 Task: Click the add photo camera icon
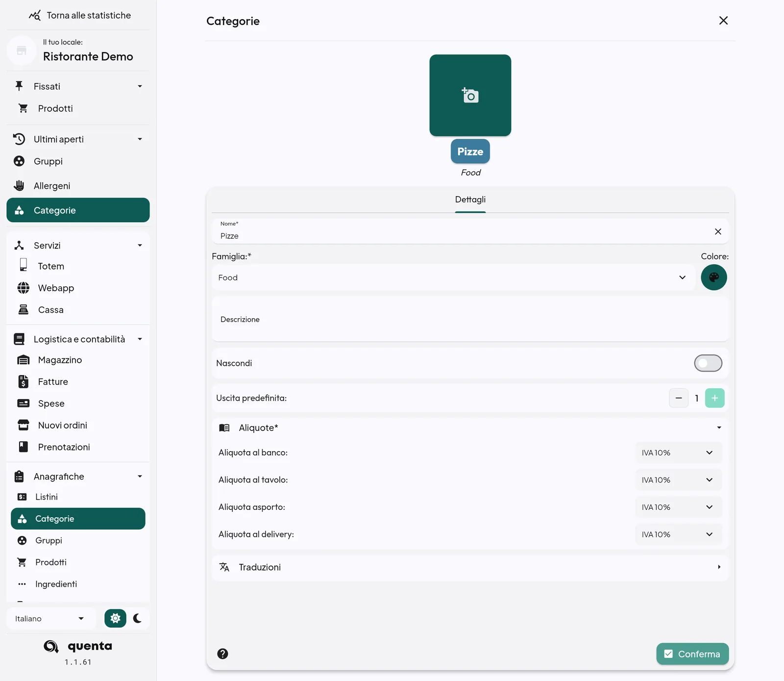click(x=470, y=95)
